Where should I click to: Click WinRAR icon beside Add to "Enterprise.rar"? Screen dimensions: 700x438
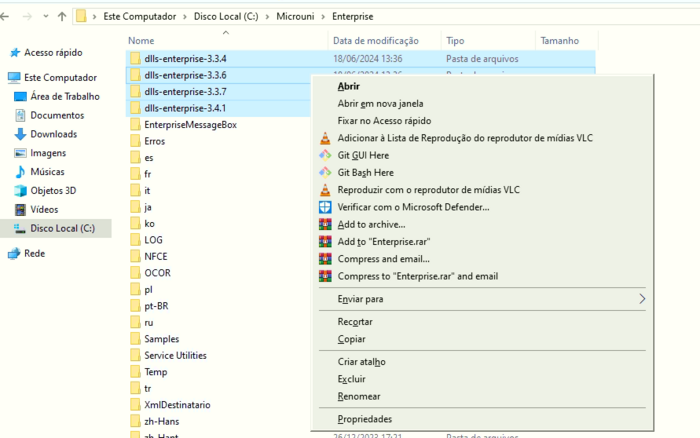(325, 242)
